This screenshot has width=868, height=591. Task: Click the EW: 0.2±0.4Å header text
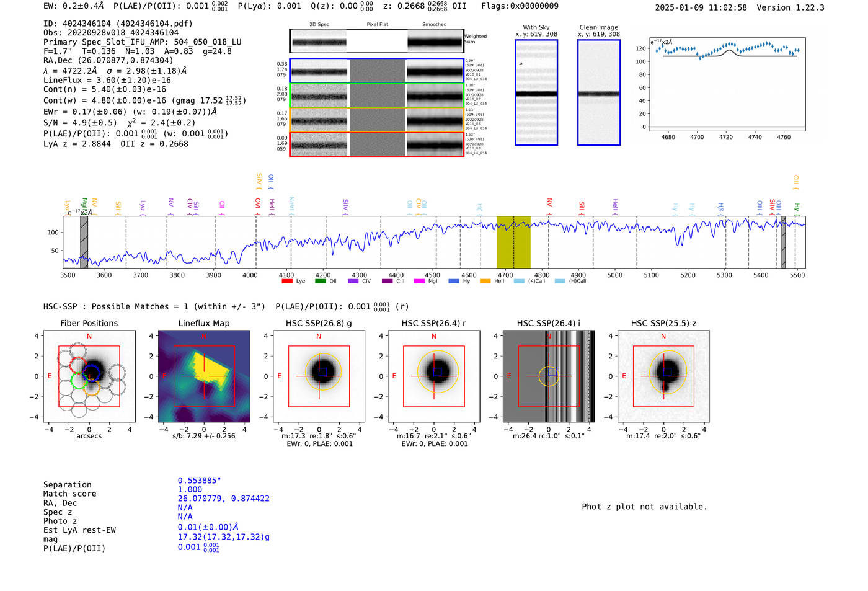point(73,6)
